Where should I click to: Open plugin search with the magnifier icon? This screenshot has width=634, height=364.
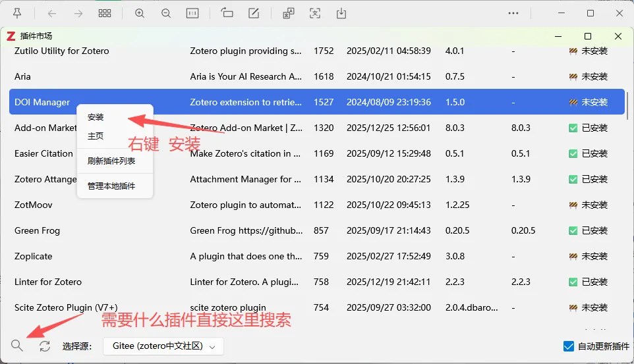click(x=17, y=346)
